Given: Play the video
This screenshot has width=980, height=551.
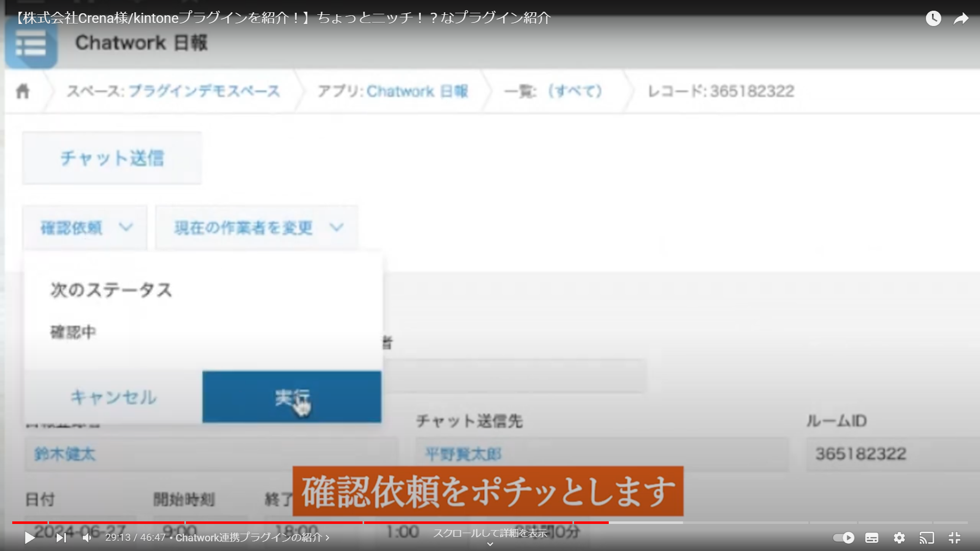Looking at the screenshot, I should click(x=30, y=537).
